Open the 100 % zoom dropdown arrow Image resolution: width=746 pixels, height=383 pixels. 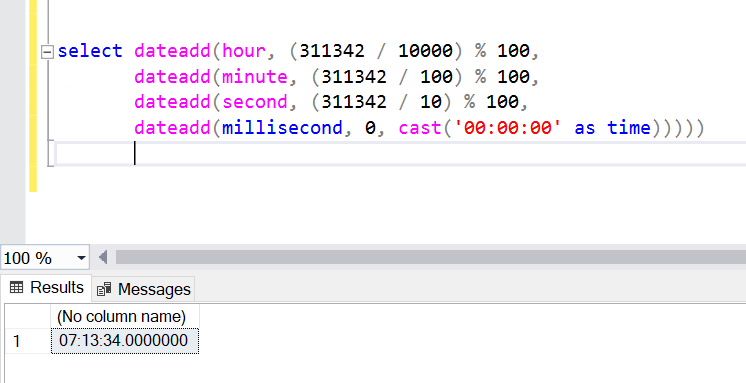tap(81, 258)
